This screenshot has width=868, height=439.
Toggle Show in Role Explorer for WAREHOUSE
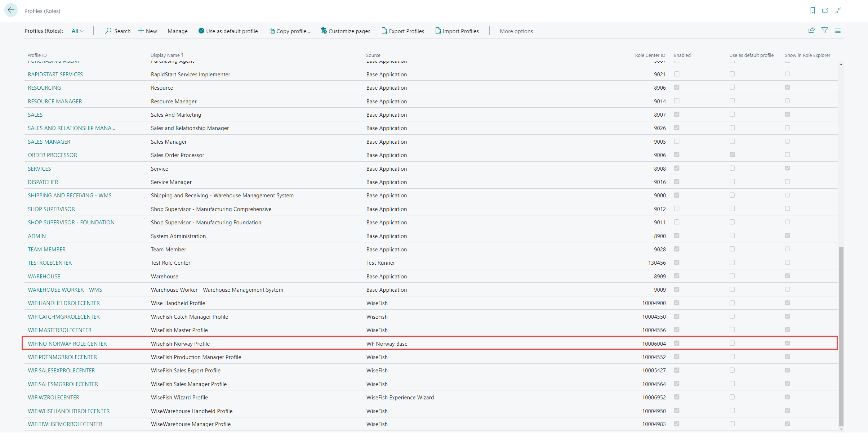coord(787,276)
